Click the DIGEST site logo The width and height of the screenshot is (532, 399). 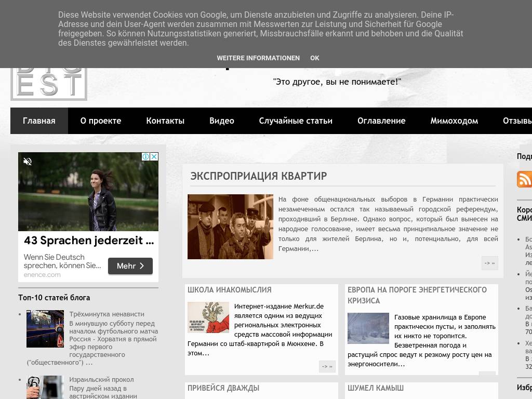(49, 83)
